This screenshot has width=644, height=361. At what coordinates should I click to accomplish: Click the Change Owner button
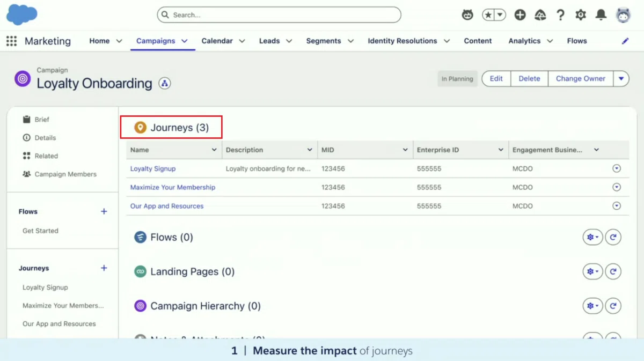tap(581, 78)
